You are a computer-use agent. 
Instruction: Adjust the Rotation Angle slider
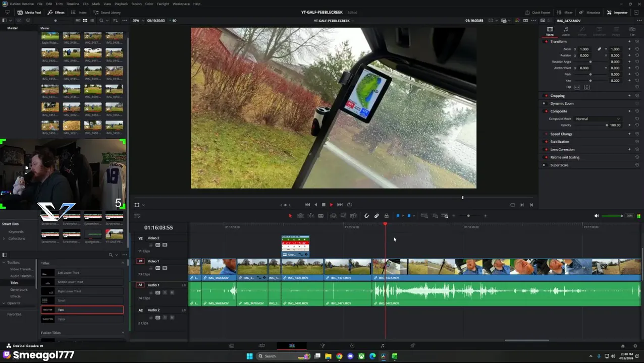pyautogui.click(x=590, y=62)
